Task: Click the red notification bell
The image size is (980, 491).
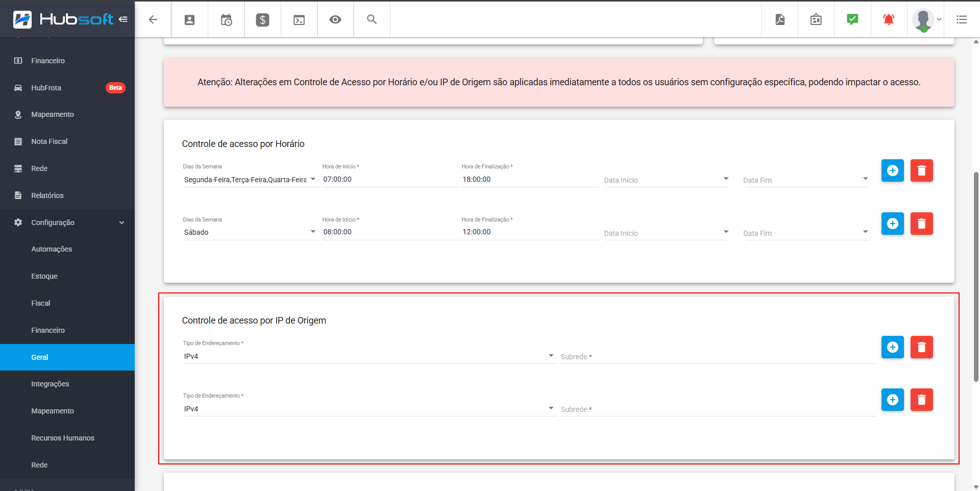Action: (889, 19)
